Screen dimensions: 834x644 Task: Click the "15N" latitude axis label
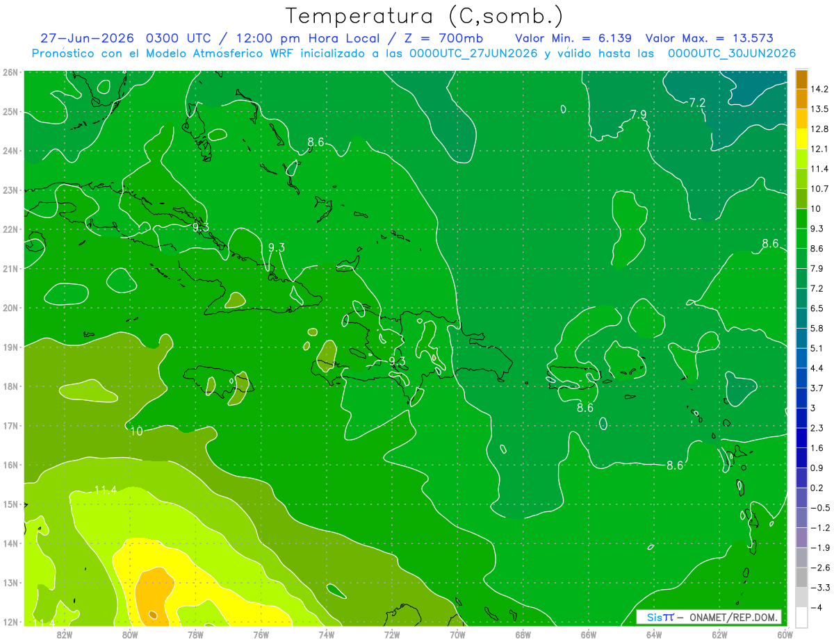(10, 504)
